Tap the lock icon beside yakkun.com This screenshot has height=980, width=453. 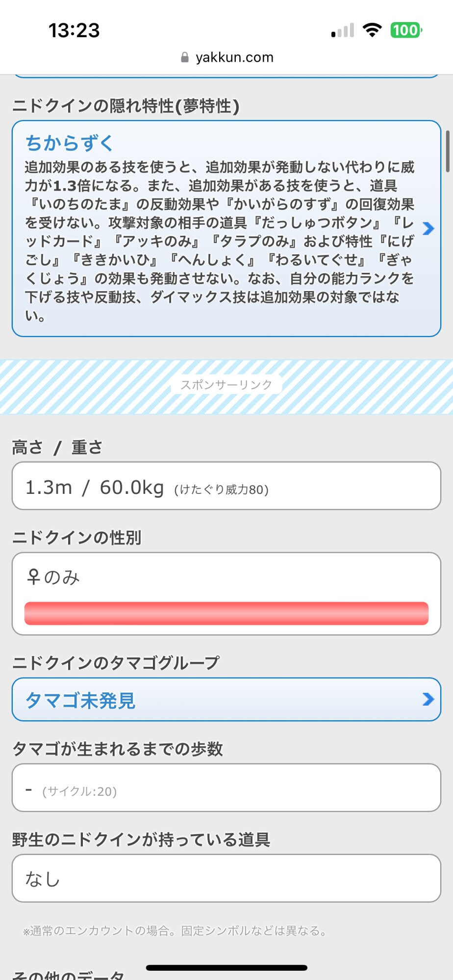tap(185, 58)
